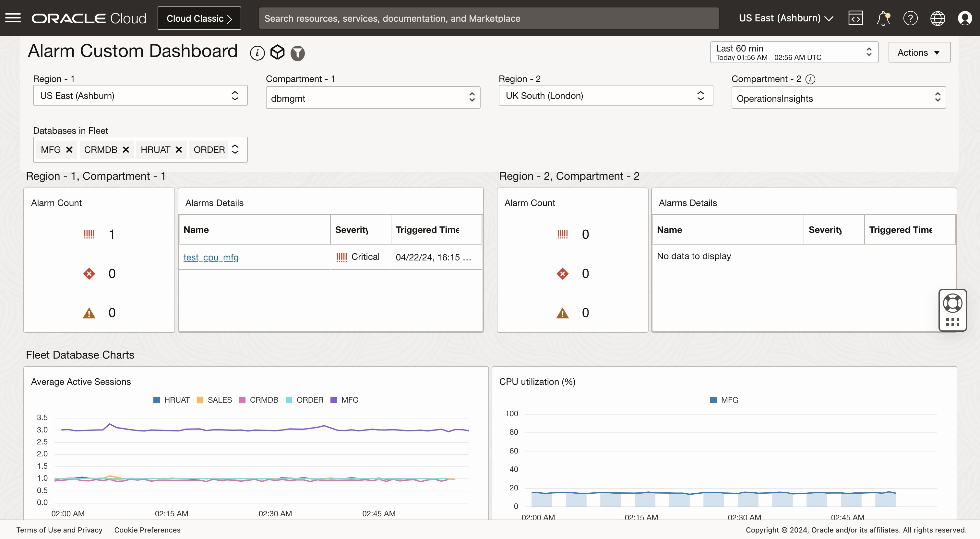Click the dashboard info icon beside title
Screen dimensions: 980x539
257,53
